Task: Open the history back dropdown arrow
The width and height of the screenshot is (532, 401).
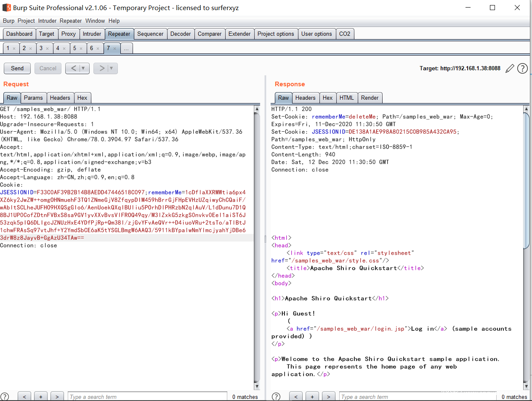Action: 83,68
